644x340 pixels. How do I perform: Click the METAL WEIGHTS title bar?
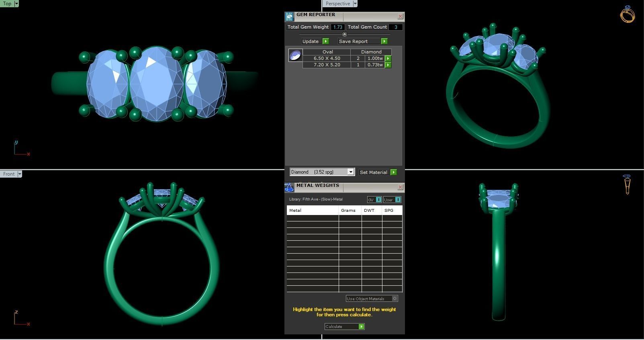[x=346, y=187]
